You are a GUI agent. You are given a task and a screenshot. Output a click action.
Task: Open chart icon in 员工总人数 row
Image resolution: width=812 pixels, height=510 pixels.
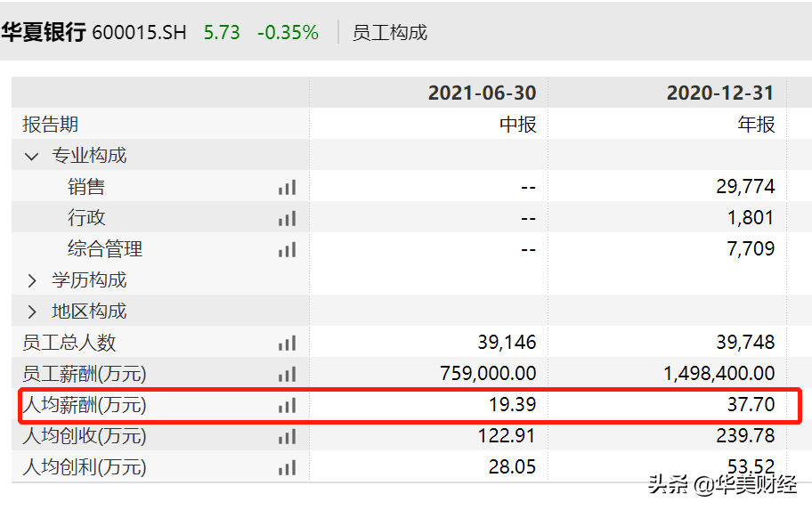click(x=287, y=343)
